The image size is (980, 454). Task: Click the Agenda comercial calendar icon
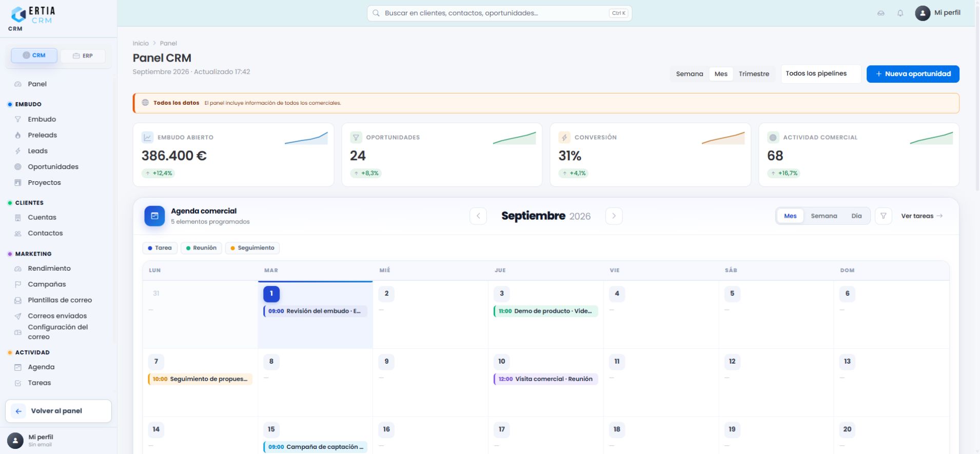pos(154,216)
